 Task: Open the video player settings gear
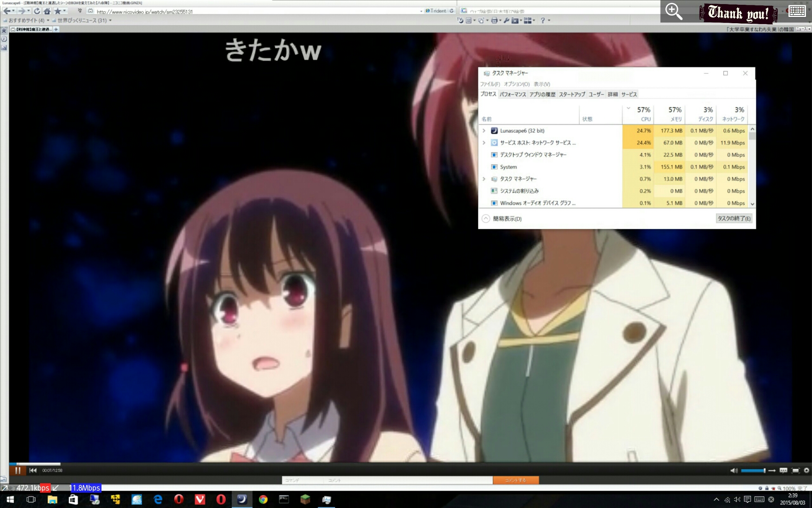(807, 471)
